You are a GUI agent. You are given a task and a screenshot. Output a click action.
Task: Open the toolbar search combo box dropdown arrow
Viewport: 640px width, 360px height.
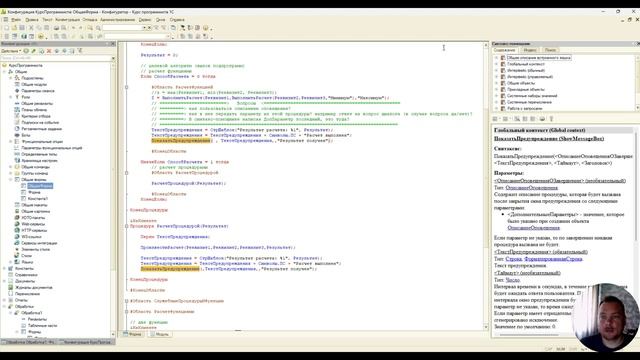[144, 28]
